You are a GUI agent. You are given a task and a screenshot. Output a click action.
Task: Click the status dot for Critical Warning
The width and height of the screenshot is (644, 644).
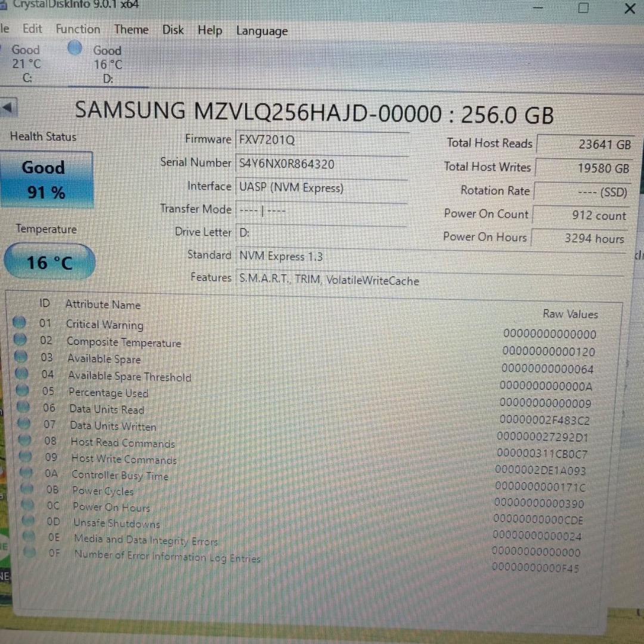pos(19,323)
